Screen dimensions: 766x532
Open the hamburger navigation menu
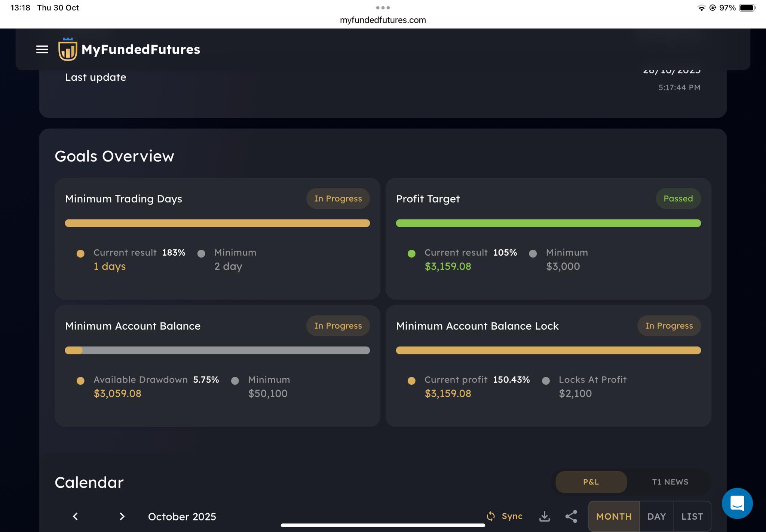coord(42,49)
